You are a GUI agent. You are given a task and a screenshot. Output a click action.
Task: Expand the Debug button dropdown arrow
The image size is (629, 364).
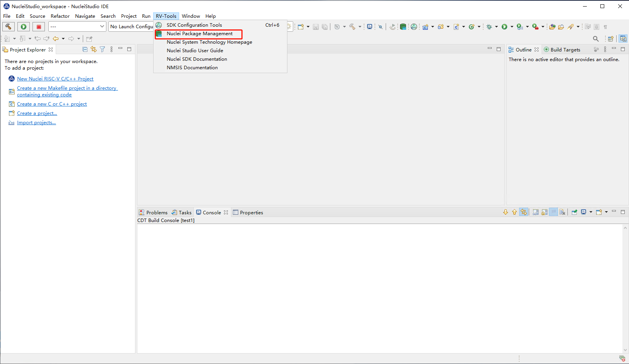(497, 27)
